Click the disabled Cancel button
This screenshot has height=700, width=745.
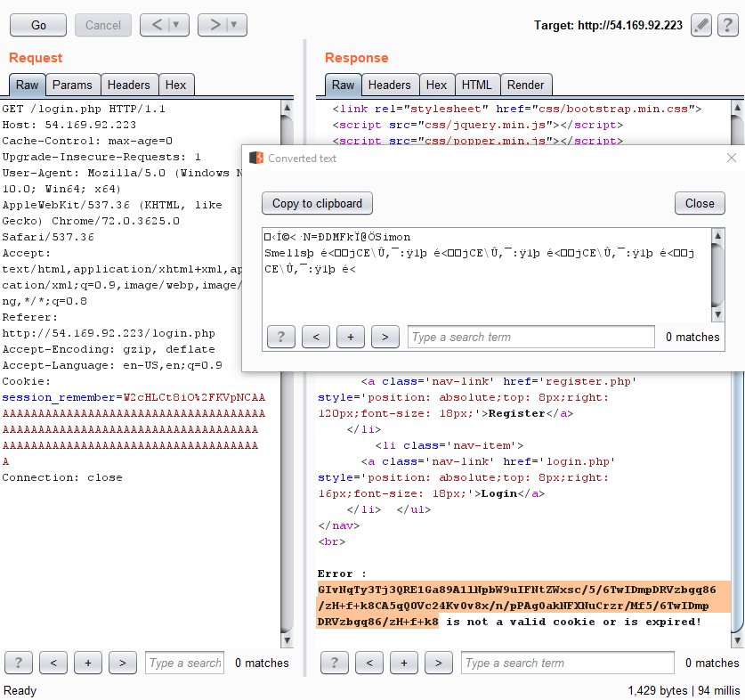tap(103, 25)
